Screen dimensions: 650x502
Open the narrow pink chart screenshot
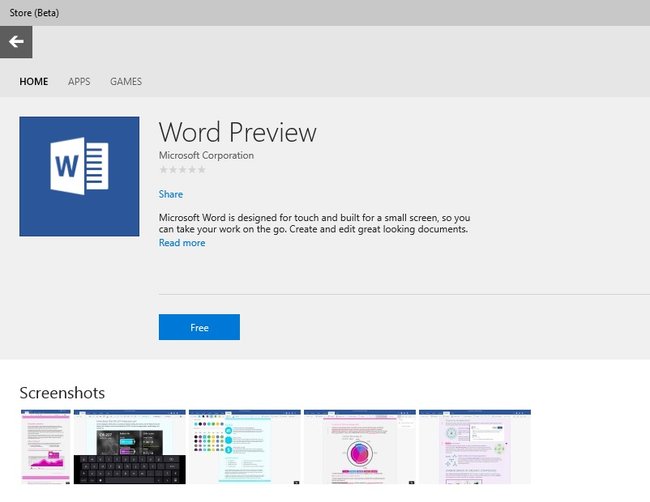[x=46, y=447]
